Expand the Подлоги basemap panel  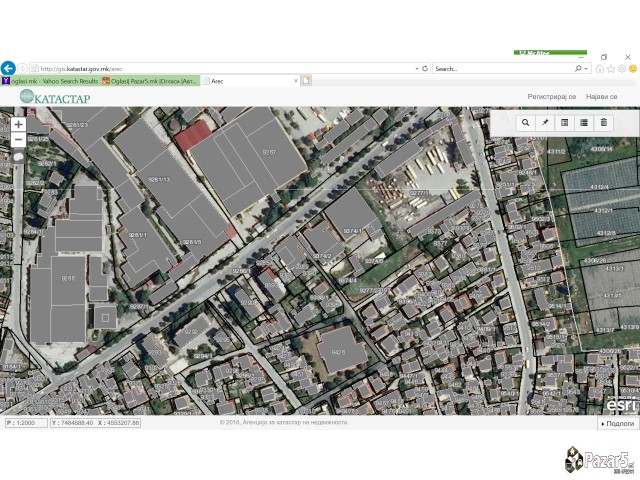[617, 423]
